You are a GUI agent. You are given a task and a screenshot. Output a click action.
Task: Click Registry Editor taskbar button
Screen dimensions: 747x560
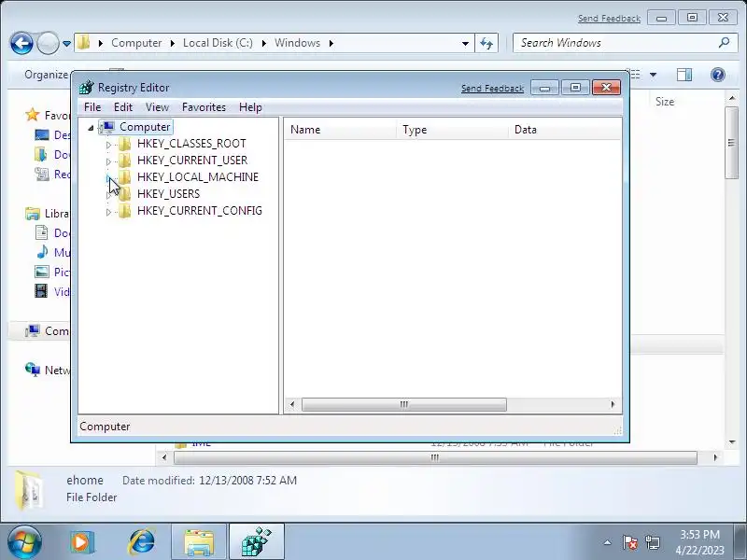point(257,542)
